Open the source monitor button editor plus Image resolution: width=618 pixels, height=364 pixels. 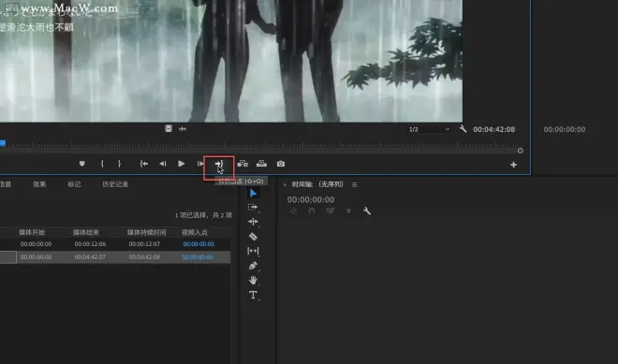click(x=513, y=165)
